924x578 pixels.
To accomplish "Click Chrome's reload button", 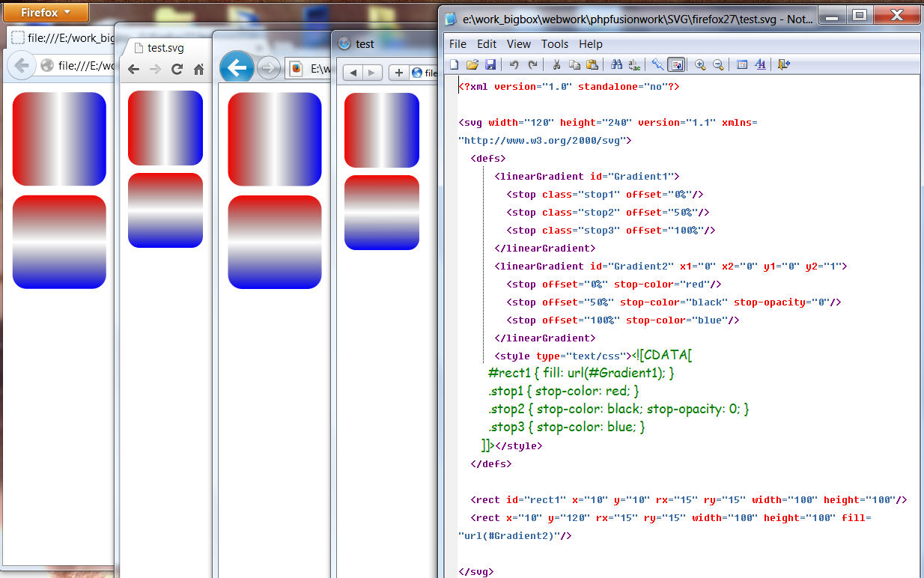I will click(177, 70).
